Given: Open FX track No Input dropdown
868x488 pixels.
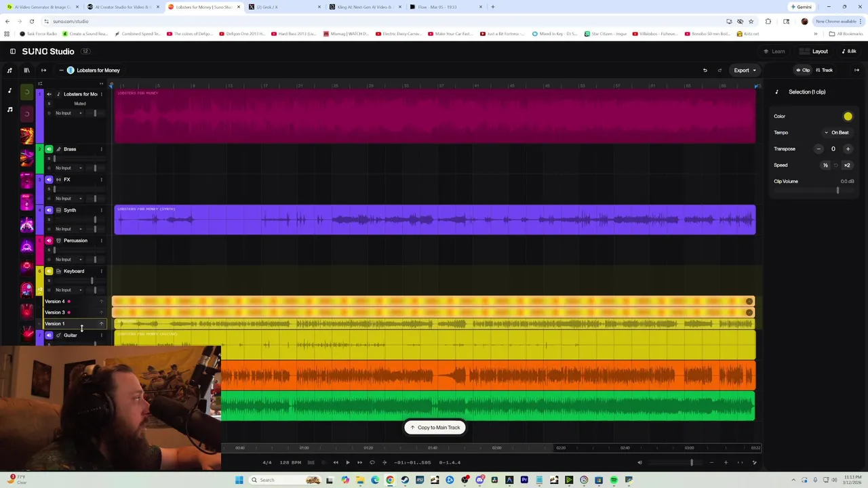Looking at the screenshot, I should coord(68,199).
